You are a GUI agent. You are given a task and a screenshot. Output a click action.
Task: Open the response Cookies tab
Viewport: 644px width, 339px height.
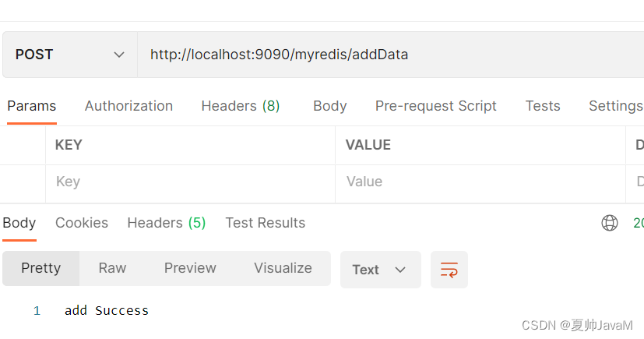[82, 223]
